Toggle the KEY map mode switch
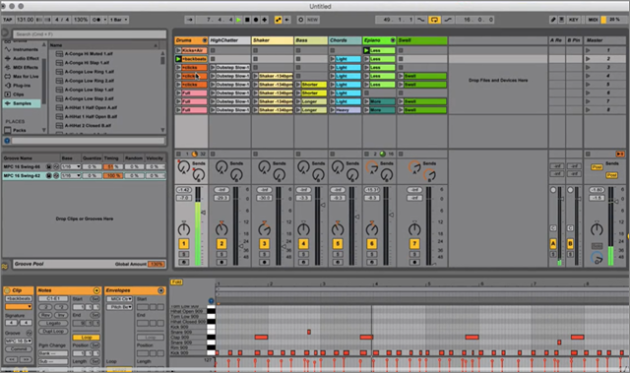Viewport: 630px width, 373px height. pos(573,19)
